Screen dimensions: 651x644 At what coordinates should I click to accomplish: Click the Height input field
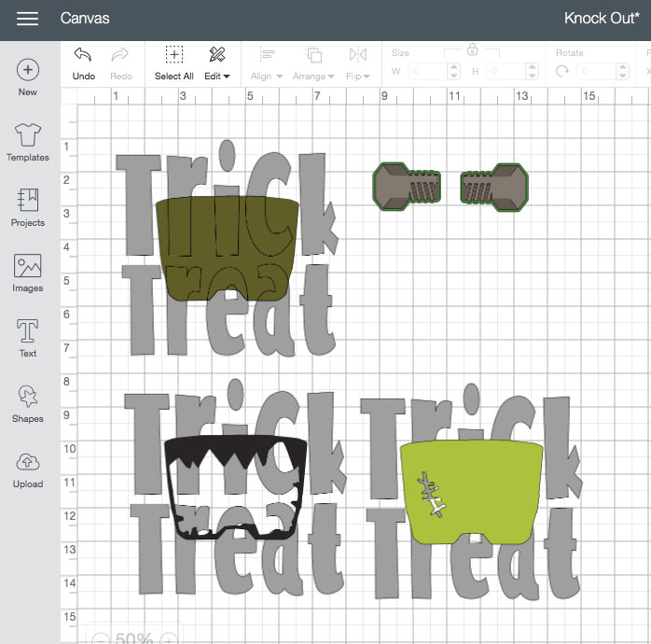point(506,72)
